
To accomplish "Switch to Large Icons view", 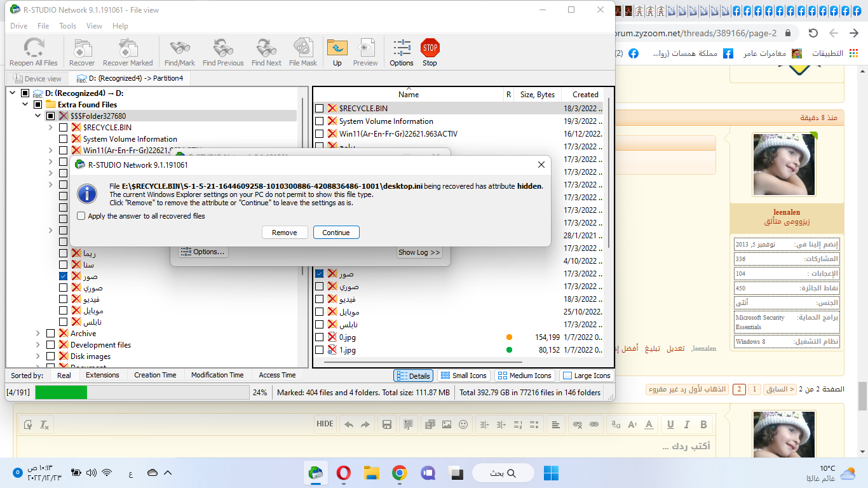I will coord(587,376).
